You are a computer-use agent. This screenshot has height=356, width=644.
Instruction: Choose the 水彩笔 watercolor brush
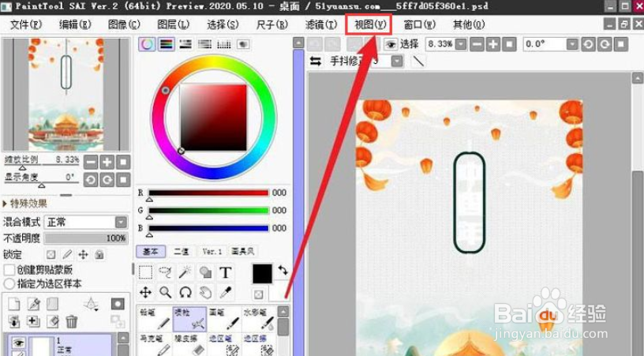coord(258,319)
